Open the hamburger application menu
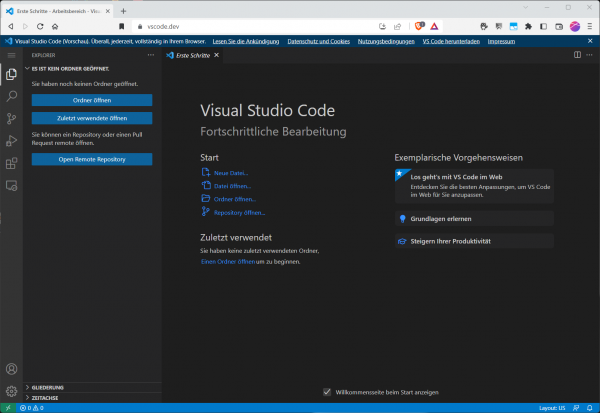This screenshot has width=600, height=413. (x=11, y=56)
